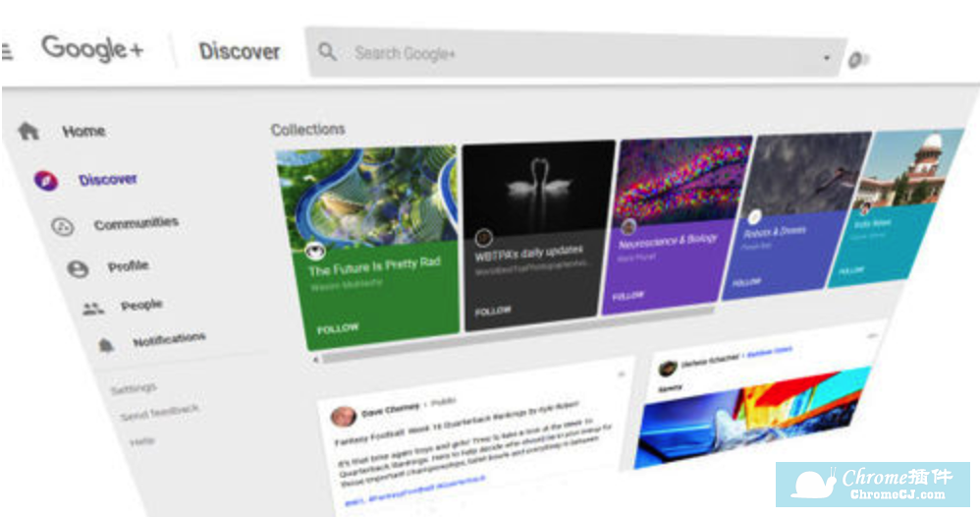Open the hamburger main menu
The height and width of the screenshot is (517, 980).
pos(7,51)
